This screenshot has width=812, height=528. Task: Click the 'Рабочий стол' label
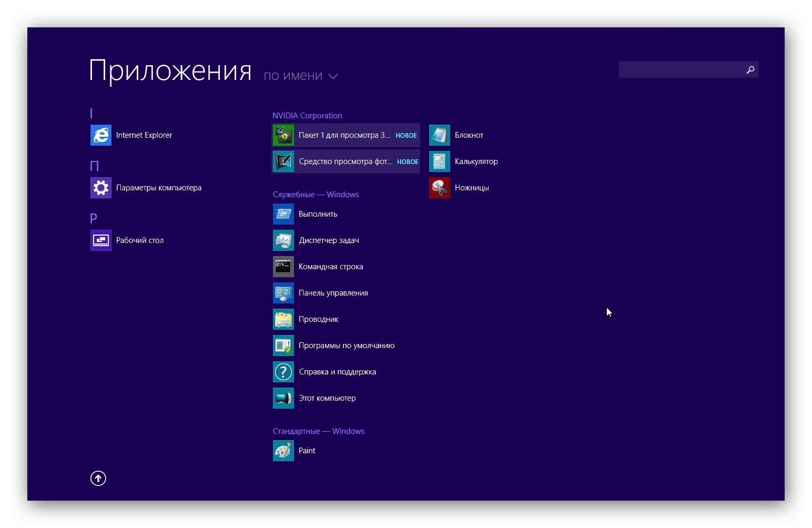click(140, 240)
